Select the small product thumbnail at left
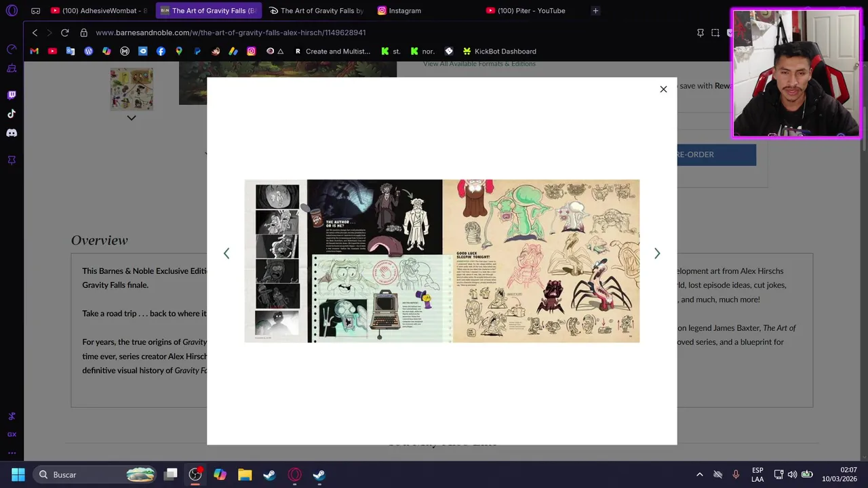868x488 pixels. [132, 89]
